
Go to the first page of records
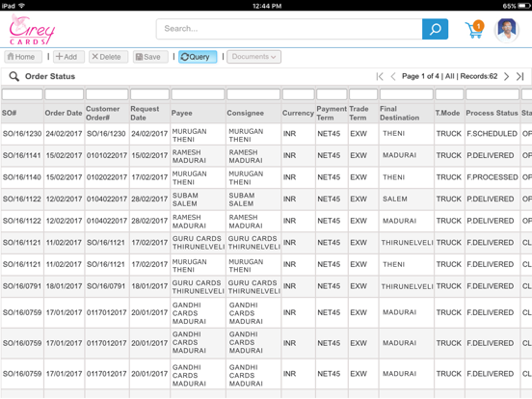click(380, 76)
